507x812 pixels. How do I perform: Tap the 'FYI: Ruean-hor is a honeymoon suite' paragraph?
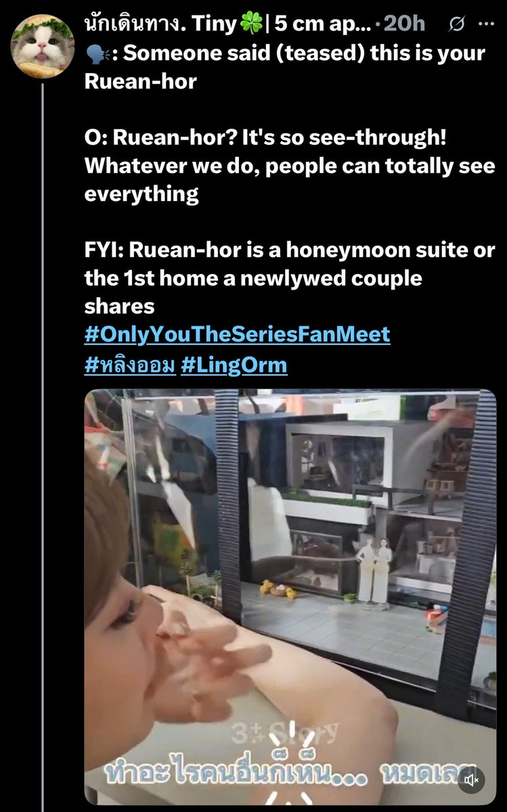tap(290, 277)
